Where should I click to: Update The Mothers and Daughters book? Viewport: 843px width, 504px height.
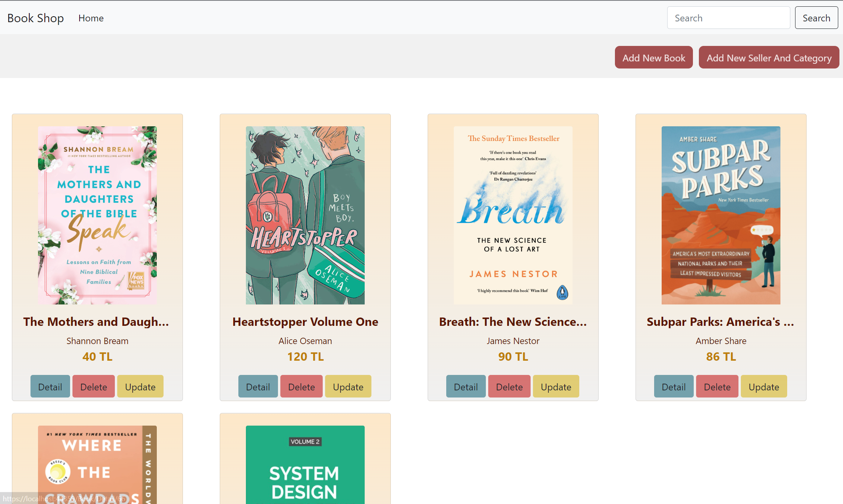pos(140,386)
